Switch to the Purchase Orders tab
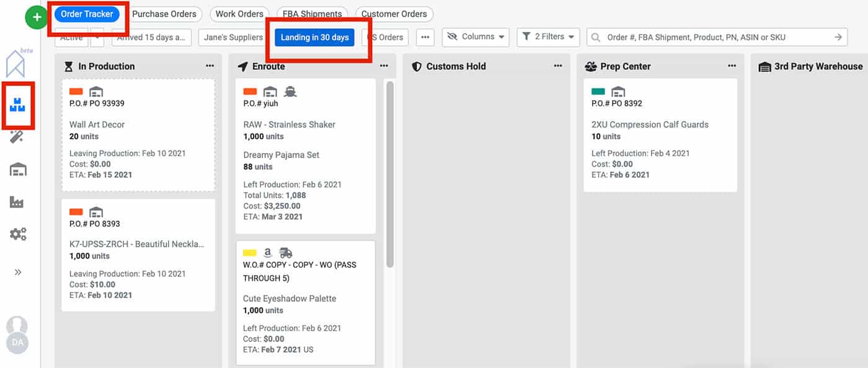The height and width of the screenshot is (368, 868). point(166,14)
